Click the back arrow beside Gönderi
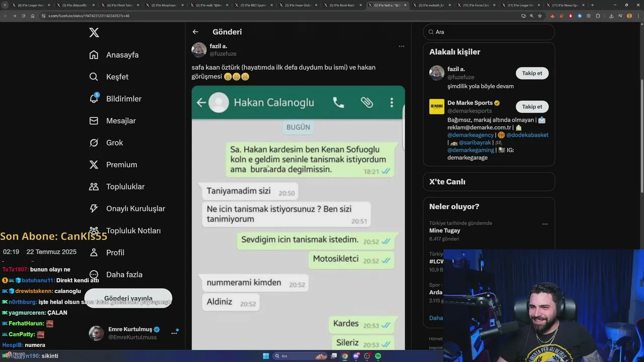The width and height of the screenshot is (644, 362). 196,32
